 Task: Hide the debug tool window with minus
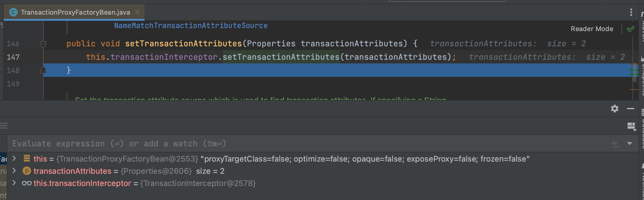tap(630, 109)
